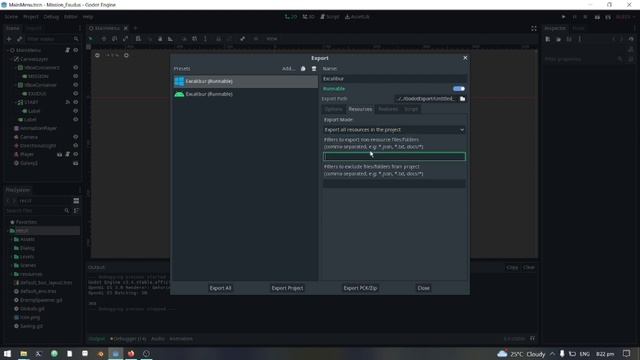The width and height of the screenshot is (640, 360).
Task: Click the Export PCK/Zip button
Action: (x=360, y=288)
